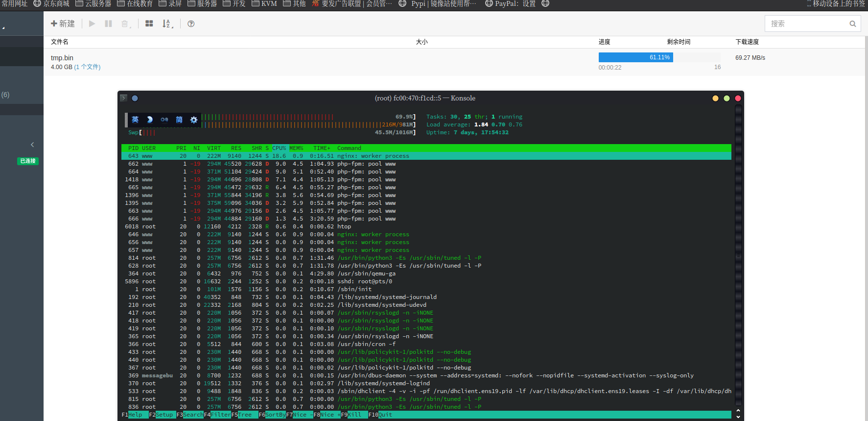Screen dimensions: 868x421
Task: Click F4 Filter in htop footer
Action: tap(217, 415)
